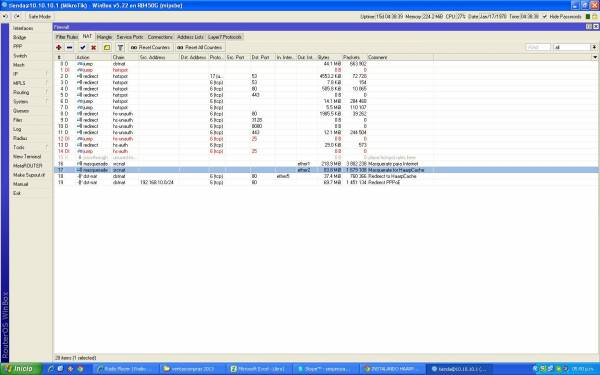Screen dimensions: 600x375
Task: Open the filter funnel icon
Action: tap(120, 47)
